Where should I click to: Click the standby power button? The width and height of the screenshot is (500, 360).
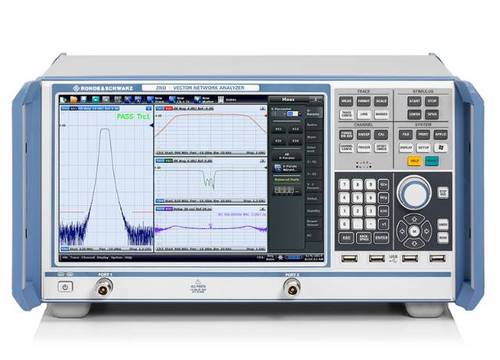[65, 287]
